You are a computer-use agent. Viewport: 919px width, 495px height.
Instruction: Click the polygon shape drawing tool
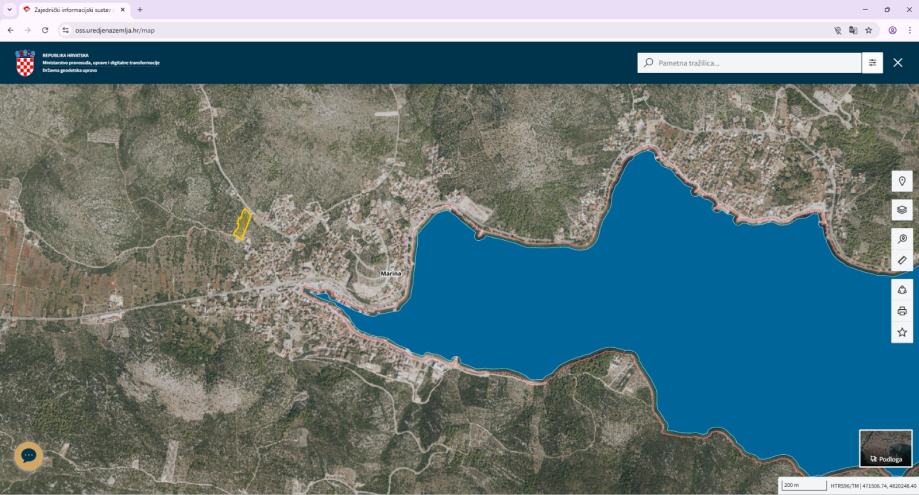click(x=902, y=290)
